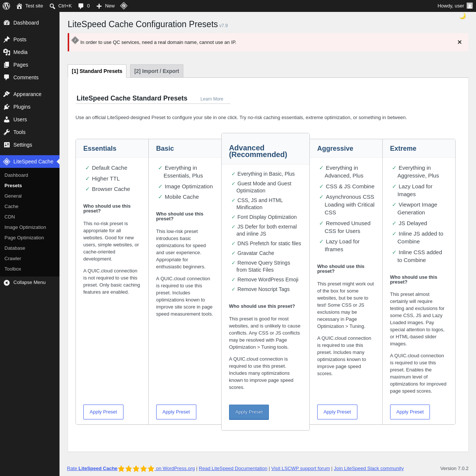Click the Essentials preset heading
This screenshot has width=476, height=476.
pos(100,148)
